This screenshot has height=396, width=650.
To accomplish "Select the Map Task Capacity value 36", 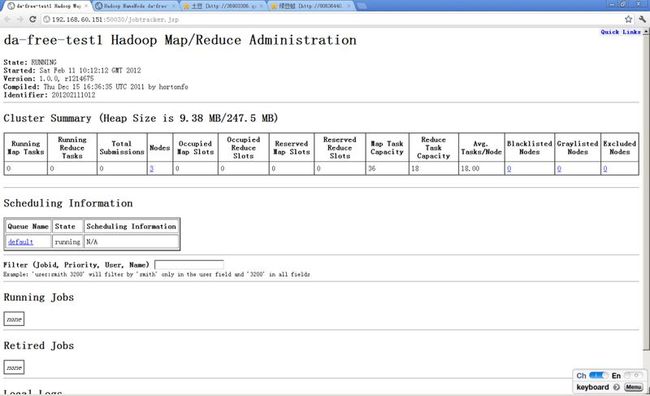I will pos(372,169).
